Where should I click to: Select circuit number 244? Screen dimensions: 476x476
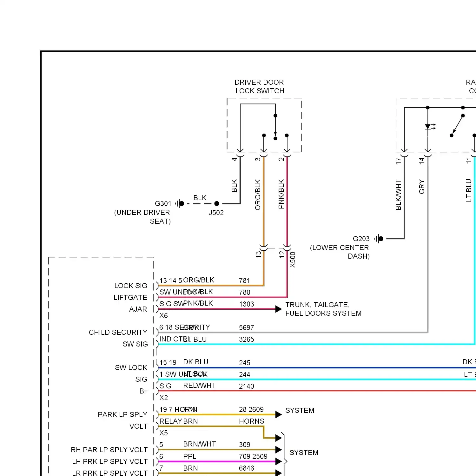click(x=245, y=374)
